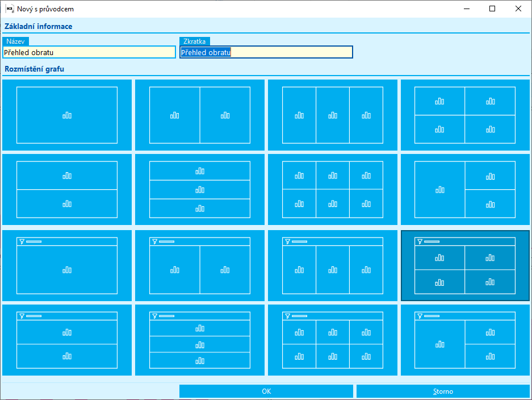Click the Název text field
The height and width of the screenshot is (400, 532).
[89, 52]
